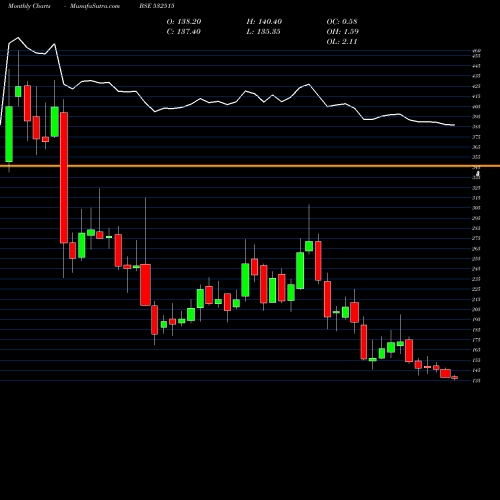500x500 pixels.
Task: Click the 'OH: 1.59' value
Action: click(x=342, y=32)
